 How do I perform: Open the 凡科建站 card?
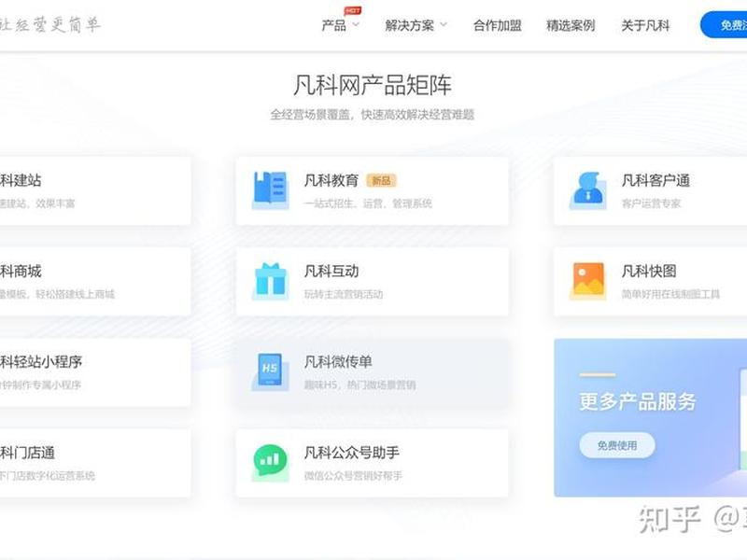point(95,191)
